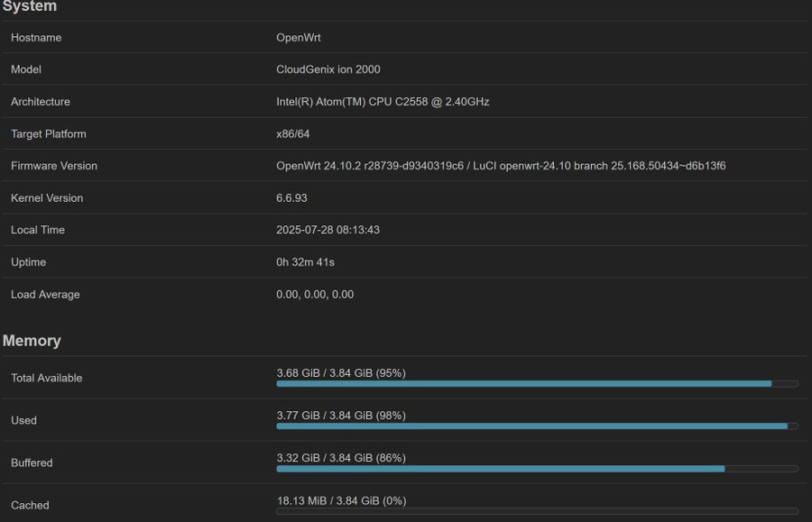
Task: Click the Memory section heading
Action: pyautogui.click(x=32, y=341)
